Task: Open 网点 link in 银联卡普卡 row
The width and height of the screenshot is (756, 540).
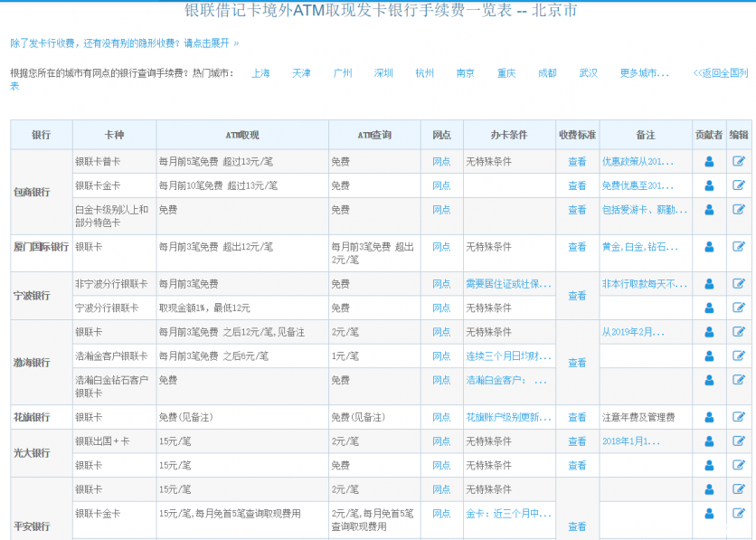Action: click(x=441, y=162)
